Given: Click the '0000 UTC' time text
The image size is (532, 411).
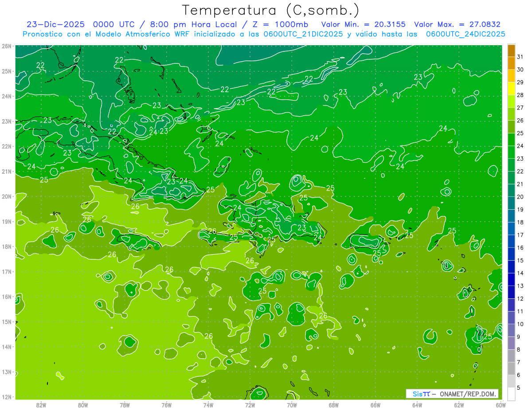Looking at the screenshot, I should [x=113, y=25].
